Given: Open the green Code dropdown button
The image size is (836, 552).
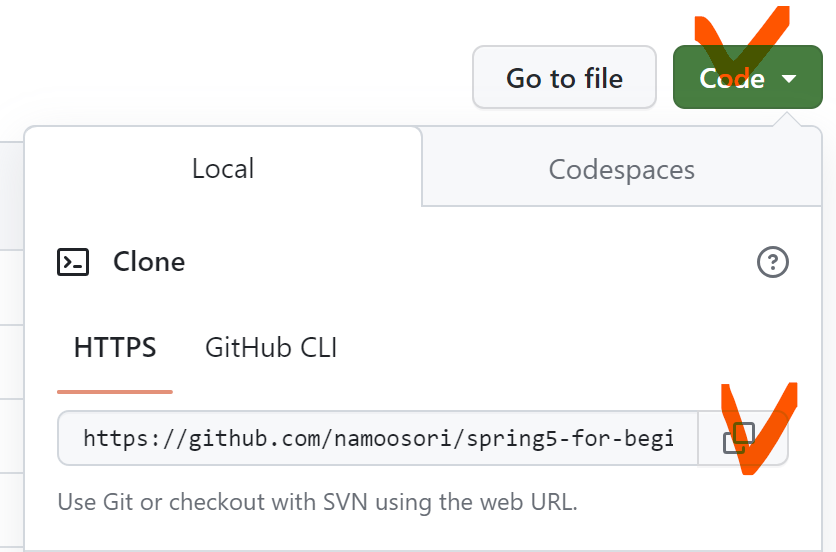Looking at the screenshot, I should [747, 77].
